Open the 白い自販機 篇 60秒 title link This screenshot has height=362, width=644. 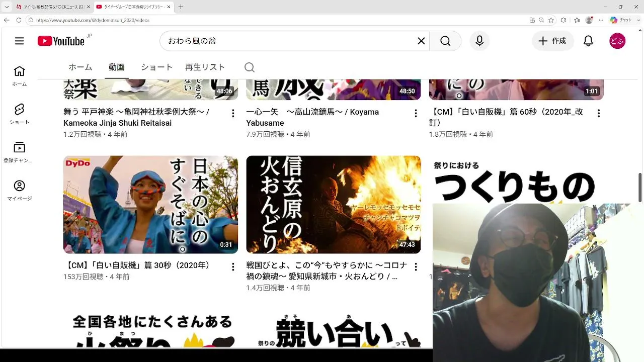(506, 117)
